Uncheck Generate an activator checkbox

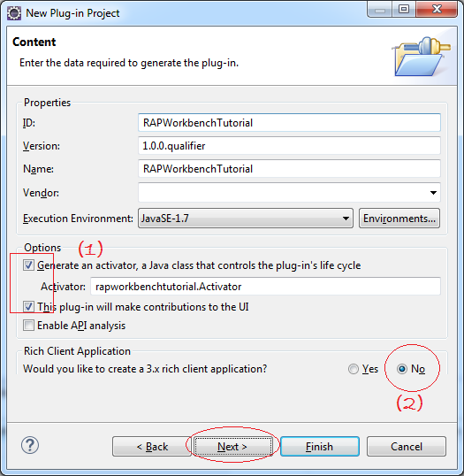(28, 265)
